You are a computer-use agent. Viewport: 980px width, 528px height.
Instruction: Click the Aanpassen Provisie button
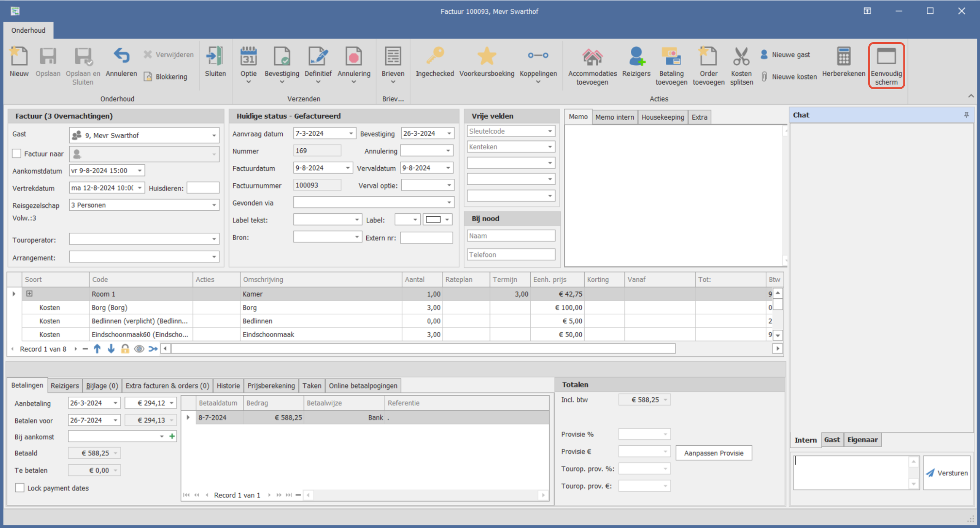[x=714, y=453]
